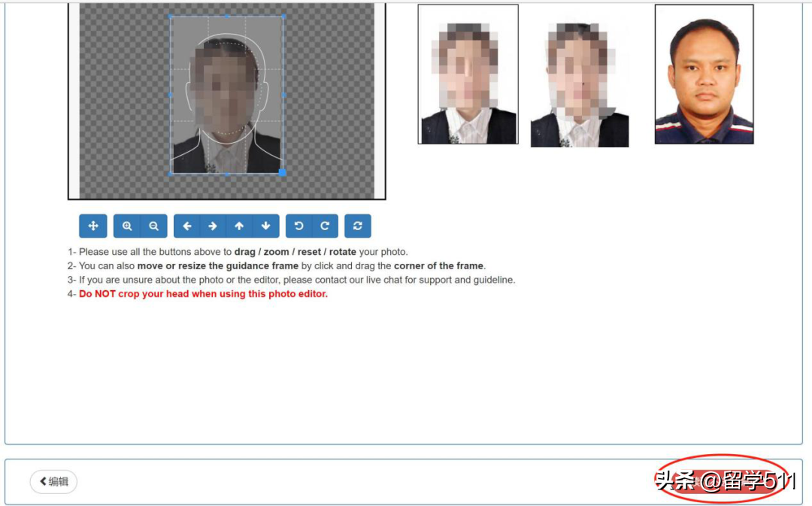The height and width of the screenshot is (506, 812).
Task: Zoom in on the photo
Action: (127, 226)
